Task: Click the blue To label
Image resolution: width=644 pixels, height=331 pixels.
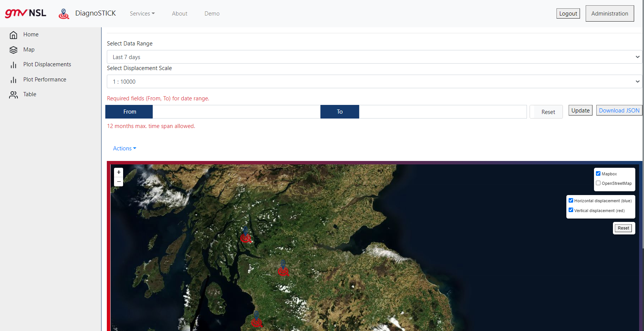Action: tap(340, 112)
